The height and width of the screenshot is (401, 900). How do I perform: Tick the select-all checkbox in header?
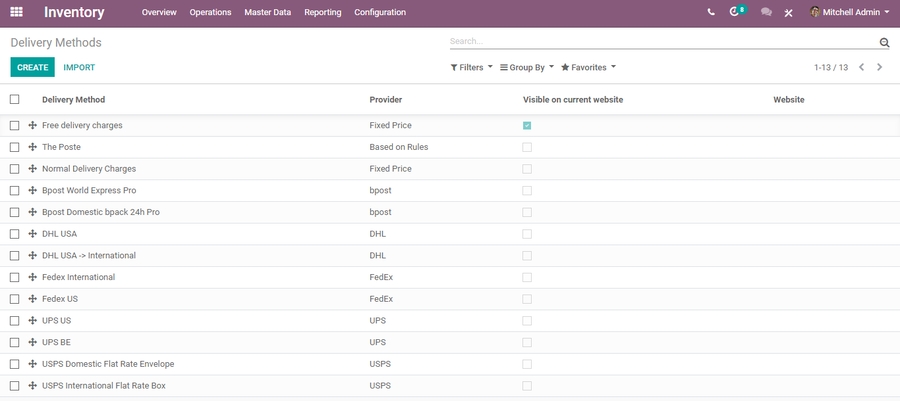pyautogui.click(x=14, y=99)
